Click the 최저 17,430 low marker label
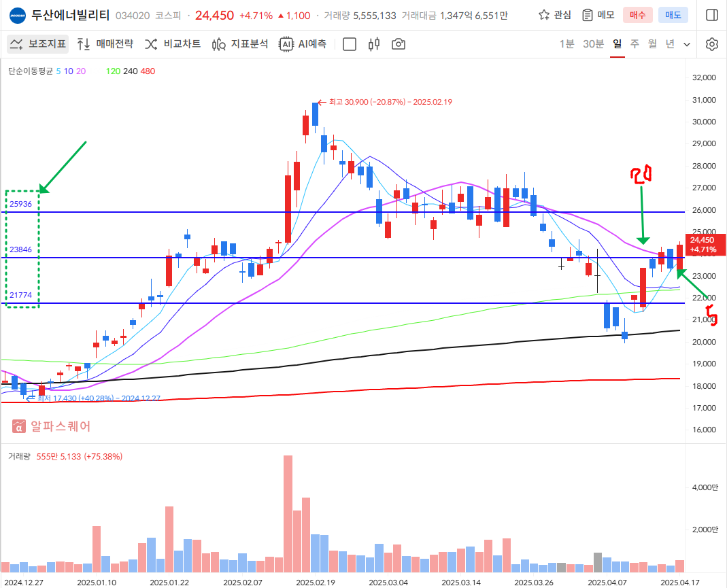This screenshot has height=588, width=727. click(x=99, y=398)
